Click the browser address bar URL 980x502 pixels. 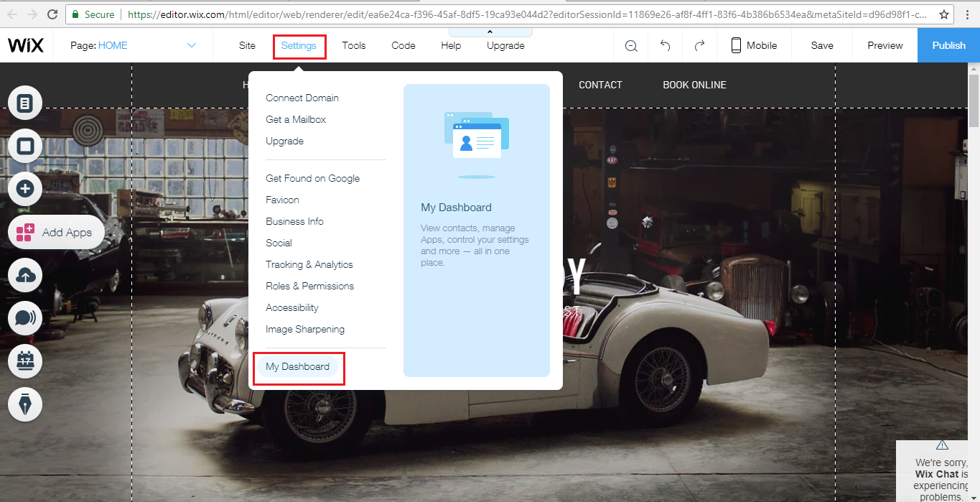coord(526,14)
